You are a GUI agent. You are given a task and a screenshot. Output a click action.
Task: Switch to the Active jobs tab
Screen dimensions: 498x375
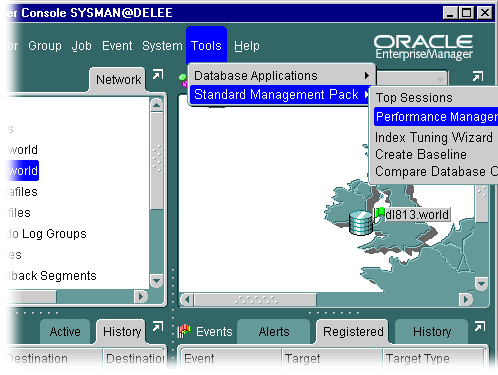coord(65,332)
